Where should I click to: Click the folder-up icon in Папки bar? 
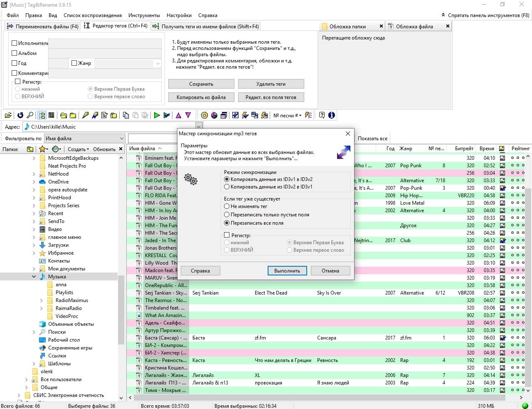click(x=30, y=149)
